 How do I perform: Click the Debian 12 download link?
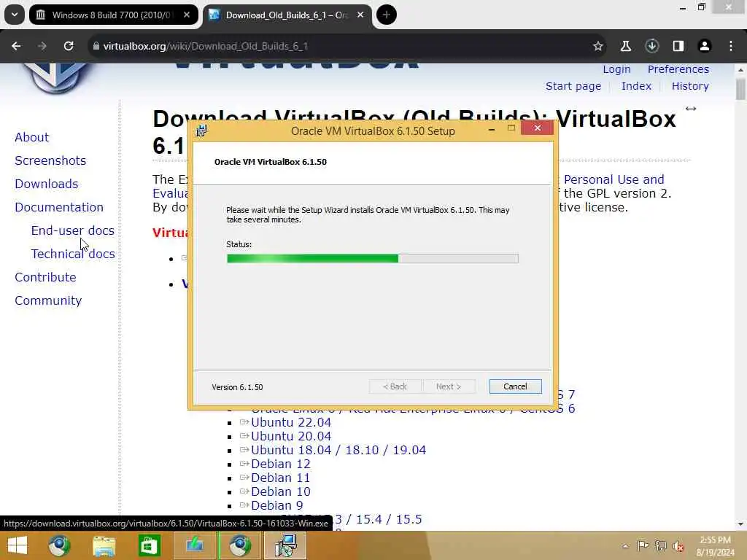coord(281,464)
